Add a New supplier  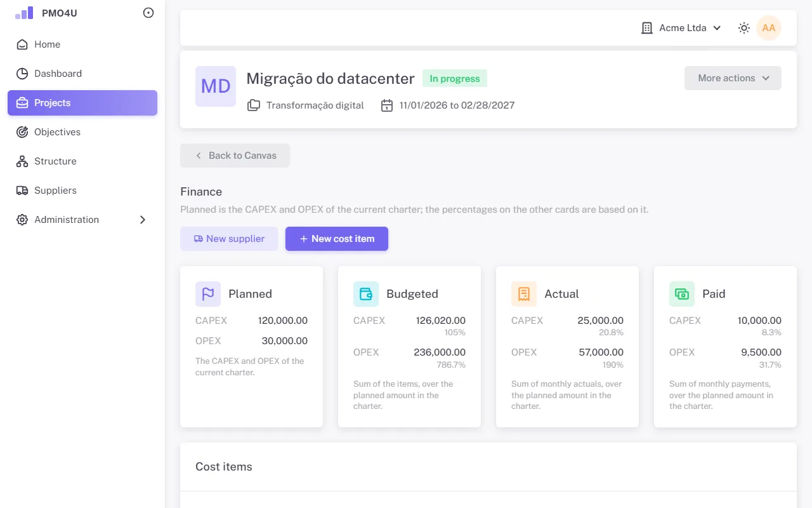coord(229,239)
